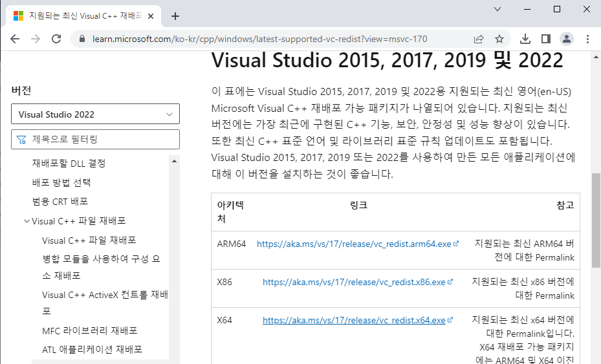Toggle the browser side panel icon

[546, 39]
